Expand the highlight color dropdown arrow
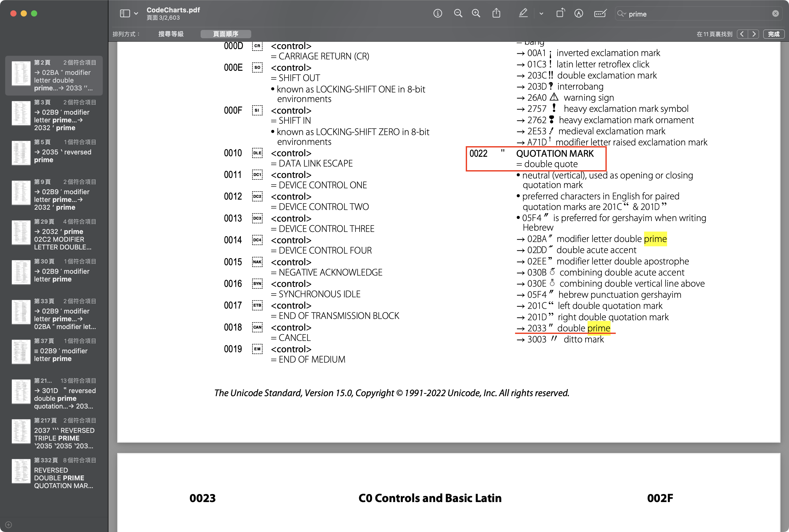 coord(541,14)
